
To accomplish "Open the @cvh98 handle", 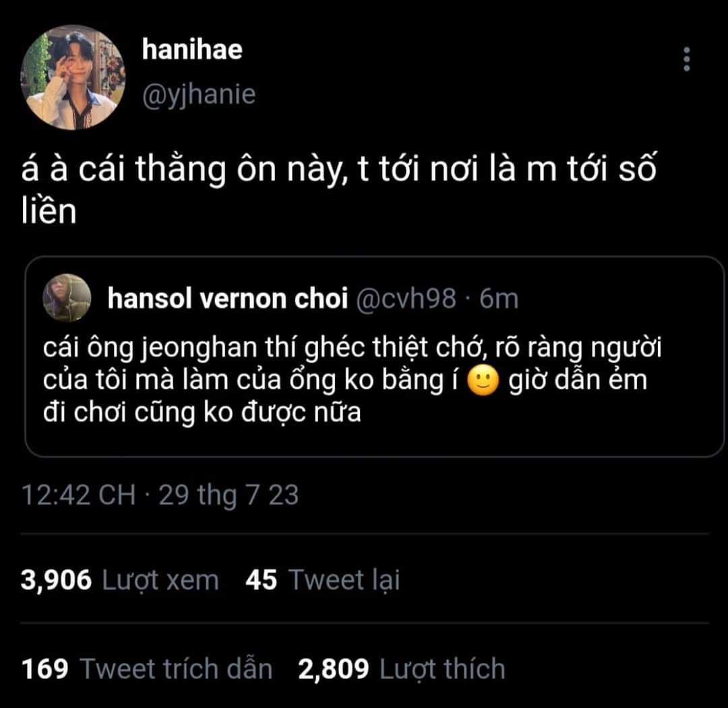I will pos(406,299).
